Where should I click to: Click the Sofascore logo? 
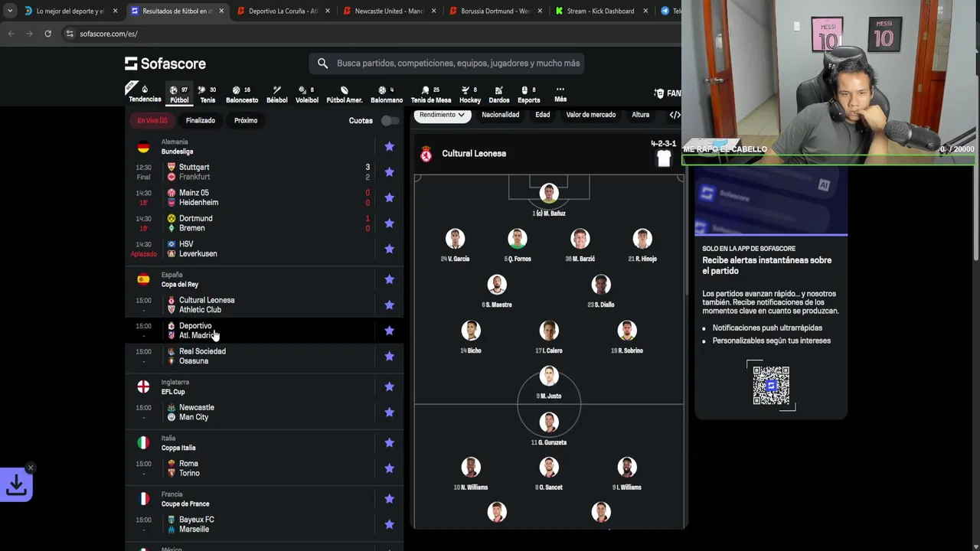click(x=165, y=64)
